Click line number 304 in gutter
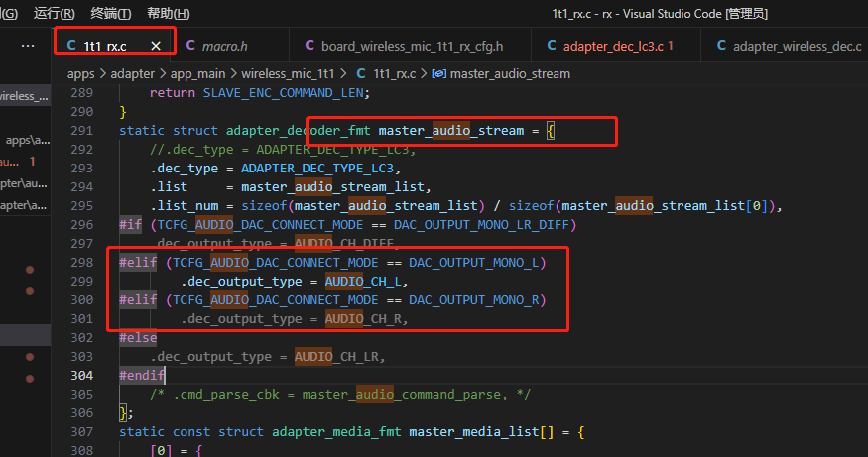 point(82,375)
